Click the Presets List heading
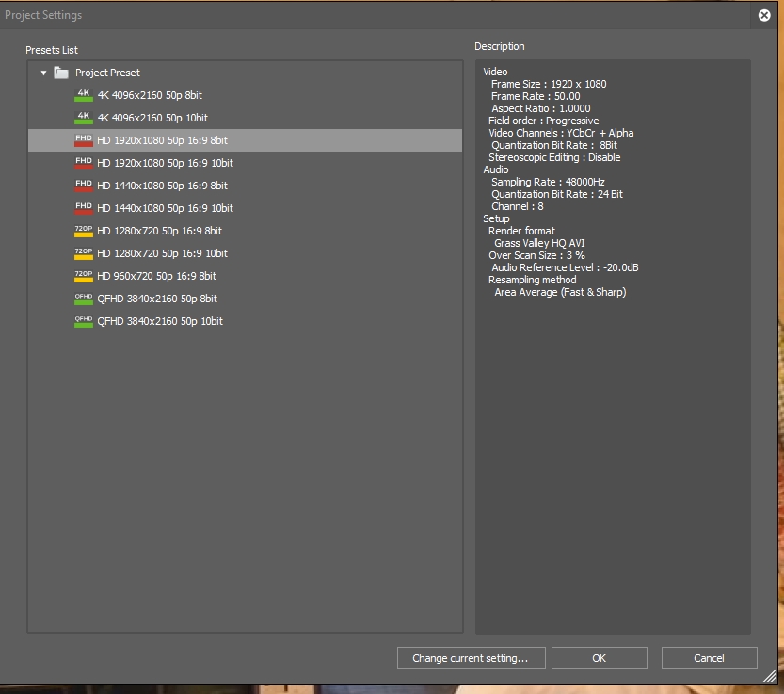 click(x=52, y=50)
